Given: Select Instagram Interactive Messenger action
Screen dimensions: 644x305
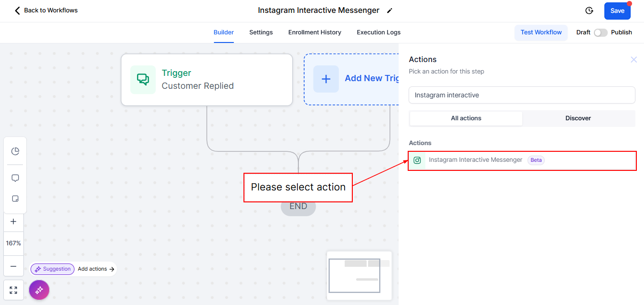Looking at the screenshot, I should [x=475, y=160].
